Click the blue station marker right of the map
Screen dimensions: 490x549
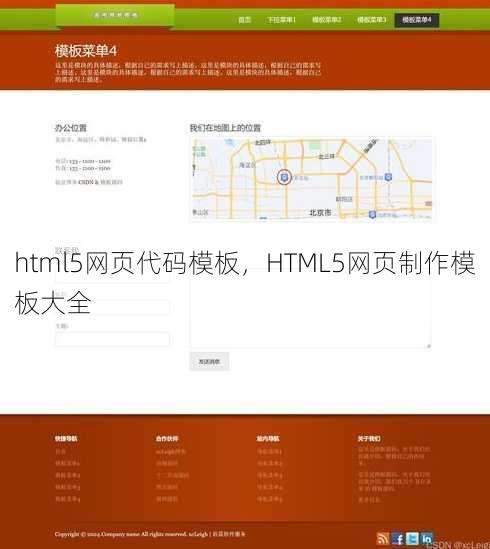(388, 177)
